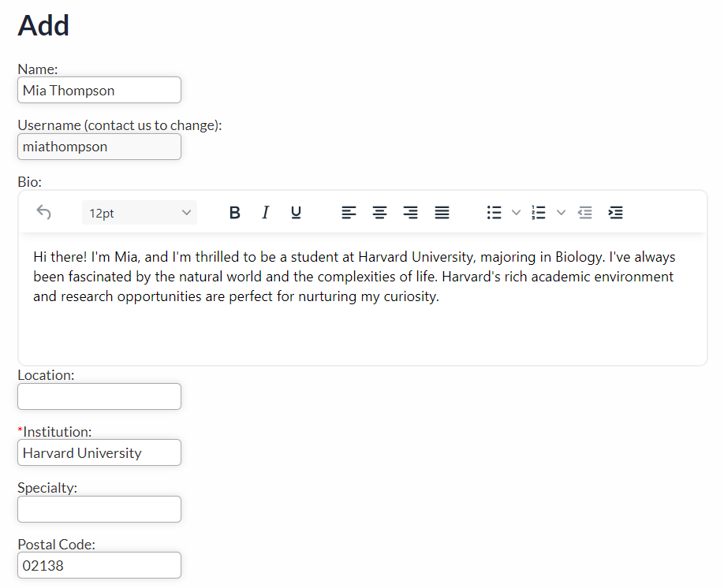Toggle underline formatting
The width and height of the screenshot is (724, 588).
coord(296,212)
